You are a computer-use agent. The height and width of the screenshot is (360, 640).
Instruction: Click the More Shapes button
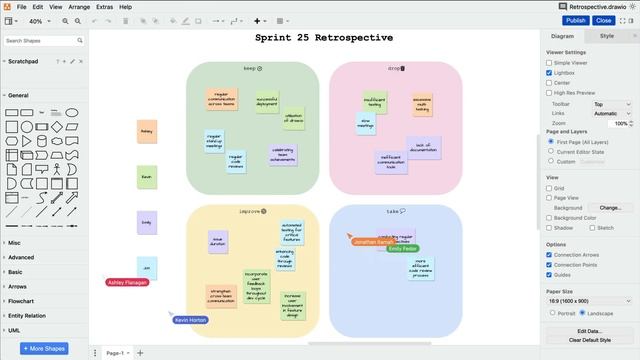pyautogui.click(x=44, y=349)
